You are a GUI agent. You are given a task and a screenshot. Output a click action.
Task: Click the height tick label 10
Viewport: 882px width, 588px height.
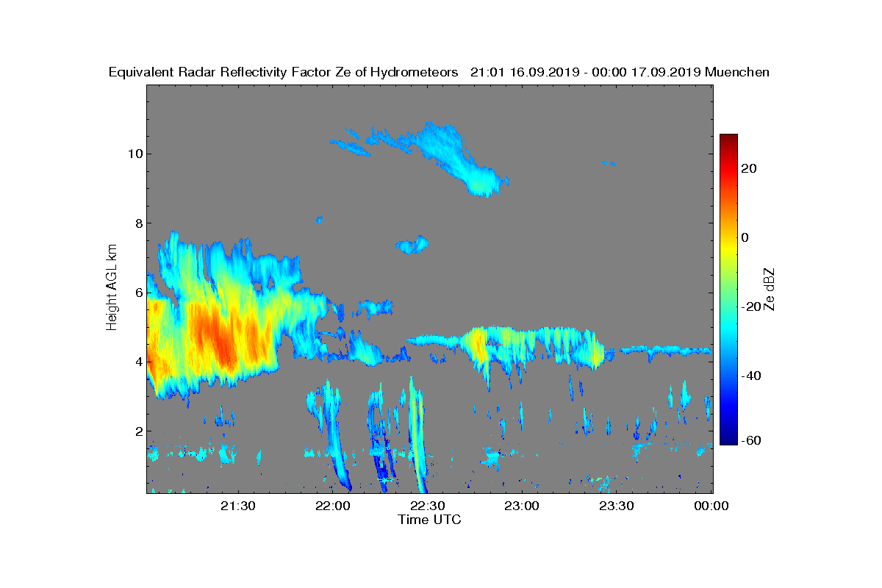coord(135,154)
